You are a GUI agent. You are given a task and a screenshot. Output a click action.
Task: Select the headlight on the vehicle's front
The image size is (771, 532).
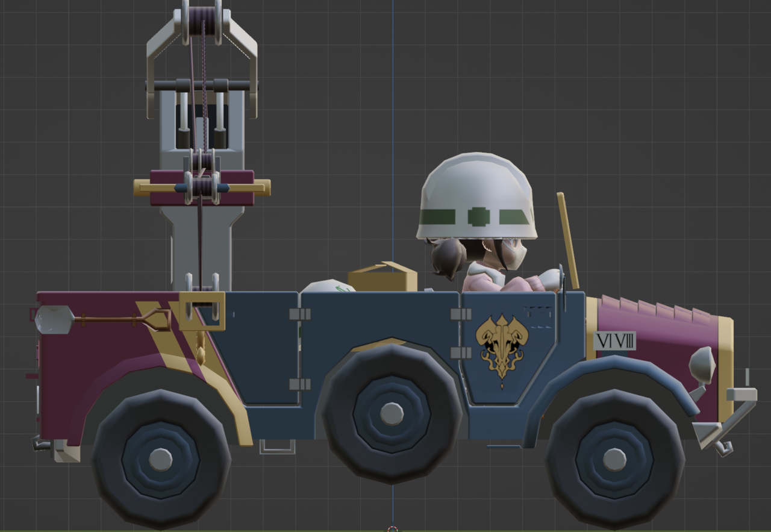702,365
